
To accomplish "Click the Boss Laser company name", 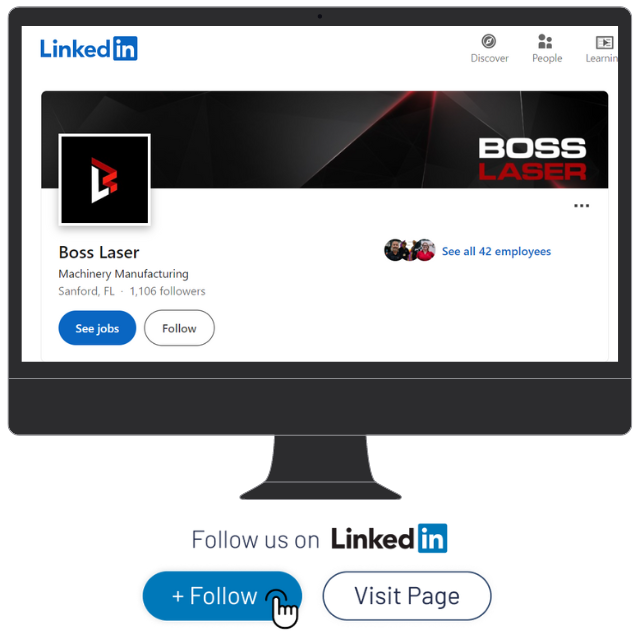I will 99,253.
